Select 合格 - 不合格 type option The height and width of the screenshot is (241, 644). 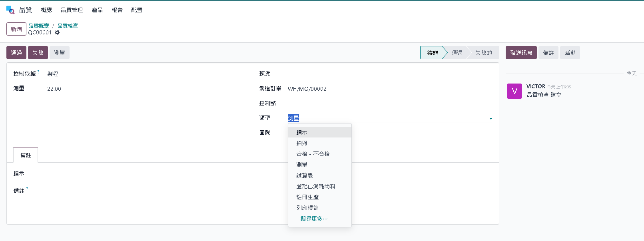tap(313, 154)
